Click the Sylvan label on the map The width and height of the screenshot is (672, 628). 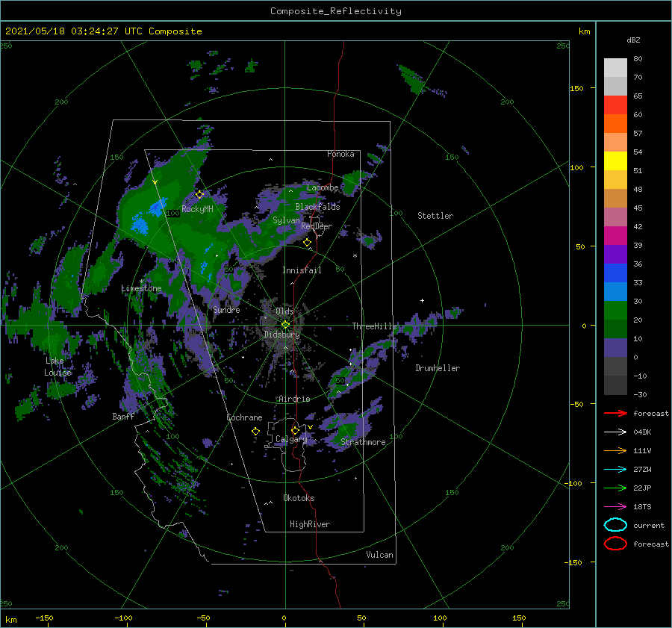click(286, 220)
